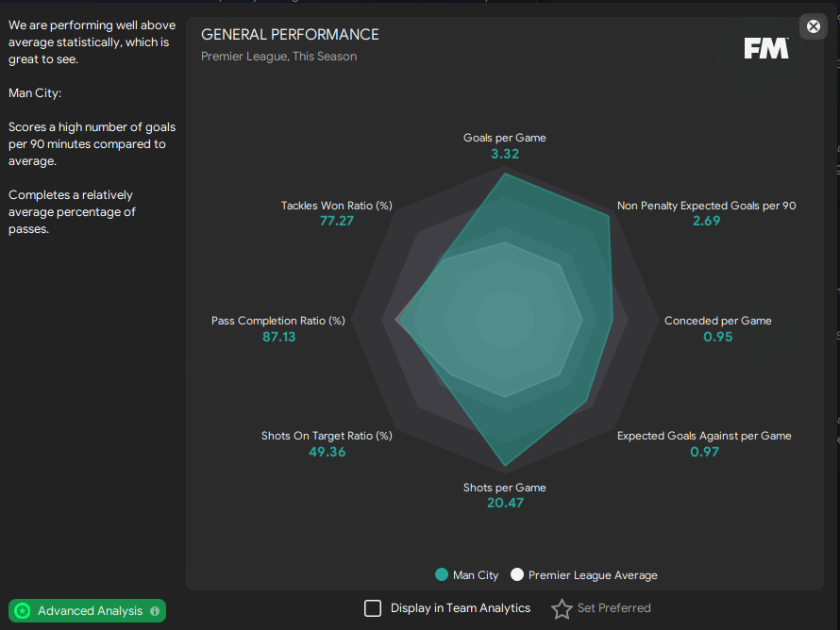Click the 87.13 pass completion value
The image size is (840, 630).
tap(278, 337)
